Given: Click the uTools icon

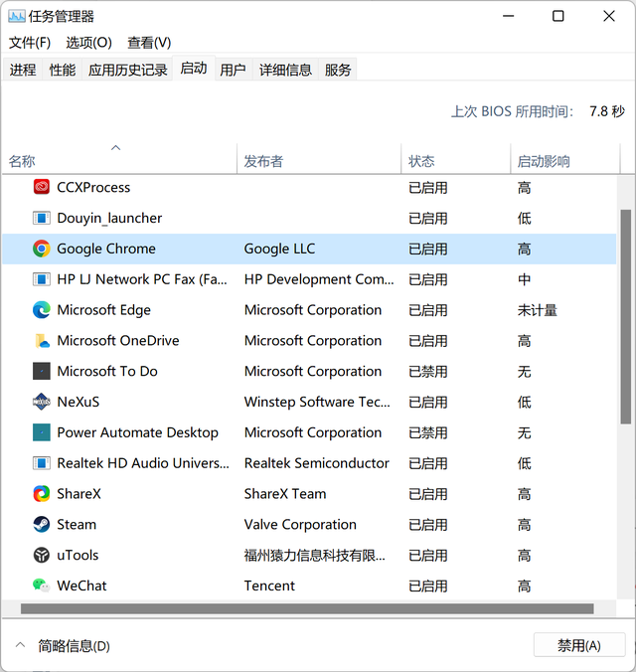Looking at the screenshot, I should (42, 555).
